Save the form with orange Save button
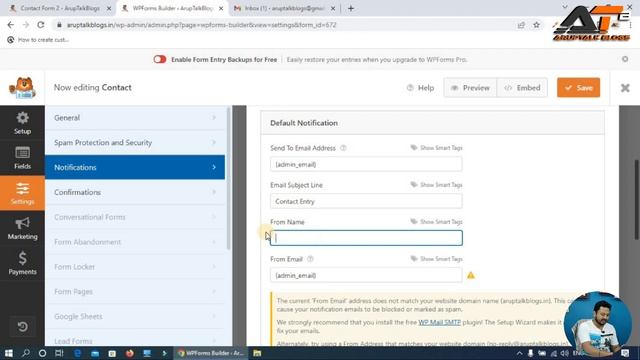The image size is (640, 360). tap(578, 88)
